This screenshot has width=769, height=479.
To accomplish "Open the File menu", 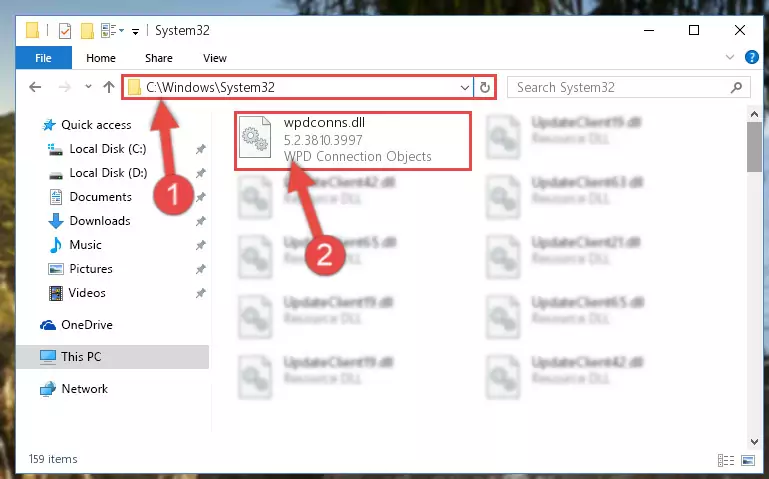I will [x=44, y=58].
